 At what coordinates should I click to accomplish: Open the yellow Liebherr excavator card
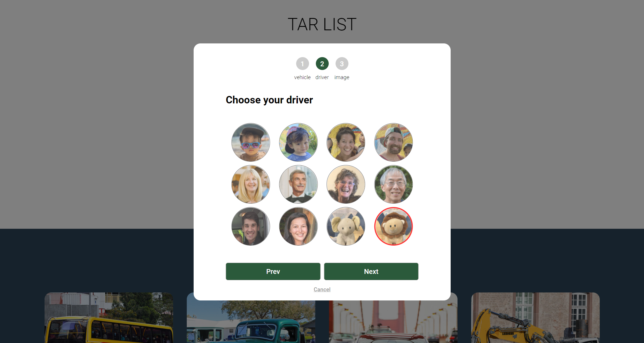[535, 318]
